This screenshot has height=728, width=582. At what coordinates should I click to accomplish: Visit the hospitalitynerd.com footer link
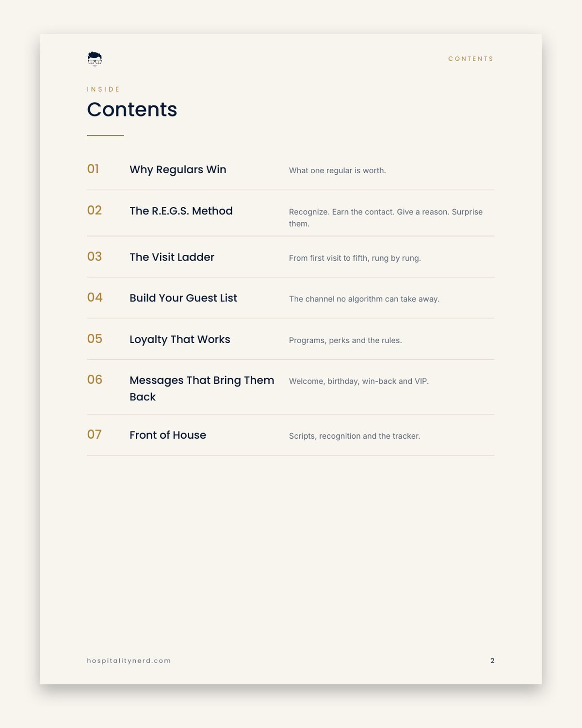click(x=129, y=661)
